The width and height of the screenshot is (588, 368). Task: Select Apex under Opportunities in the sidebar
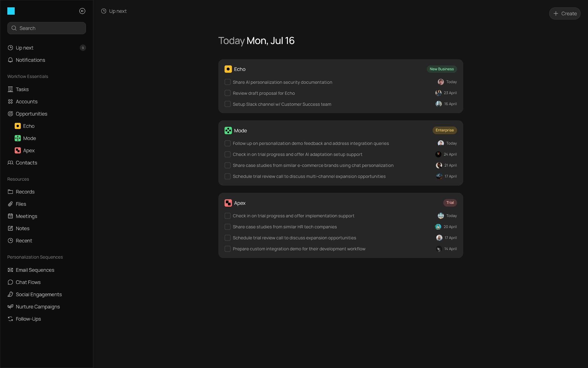pos(29,150)
